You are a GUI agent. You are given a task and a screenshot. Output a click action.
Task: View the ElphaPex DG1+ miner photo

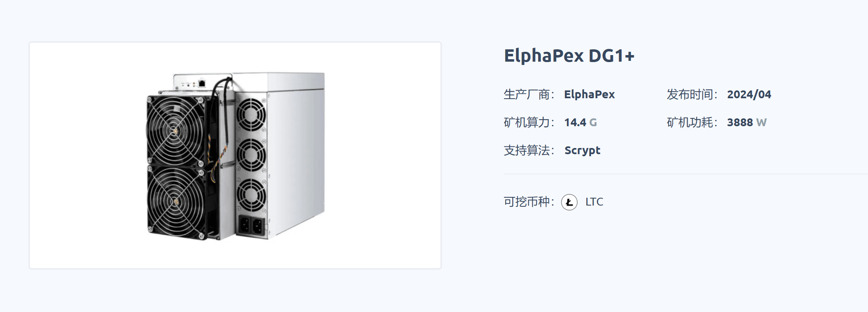[236, 156]
